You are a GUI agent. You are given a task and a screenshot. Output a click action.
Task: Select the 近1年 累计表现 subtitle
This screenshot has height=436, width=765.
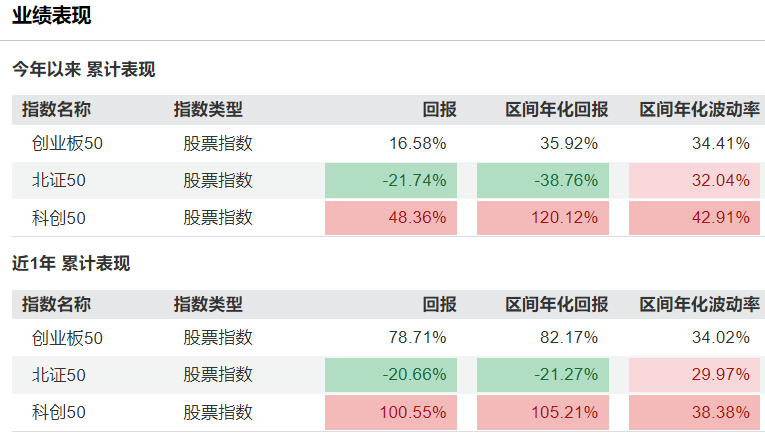point(71,263)
